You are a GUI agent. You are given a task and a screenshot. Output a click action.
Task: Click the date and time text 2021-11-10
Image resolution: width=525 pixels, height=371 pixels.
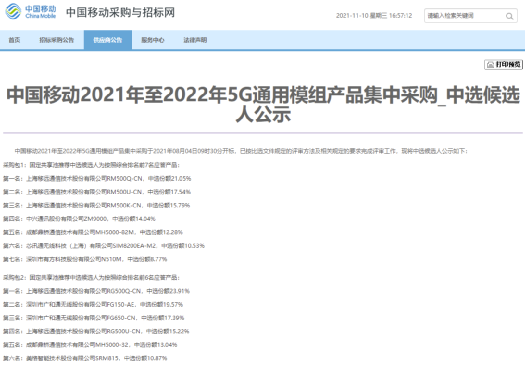point(374,16)
